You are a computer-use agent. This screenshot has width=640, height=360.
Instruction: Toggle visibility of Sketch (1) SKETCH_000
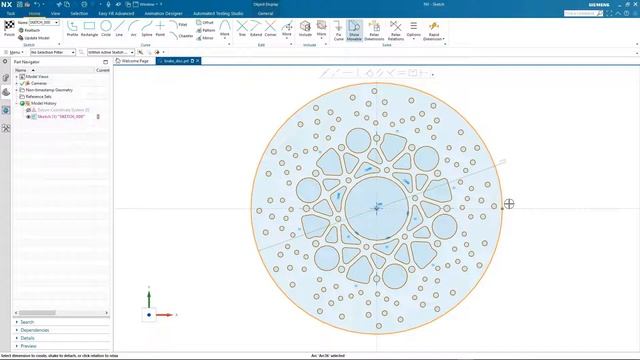28,117
